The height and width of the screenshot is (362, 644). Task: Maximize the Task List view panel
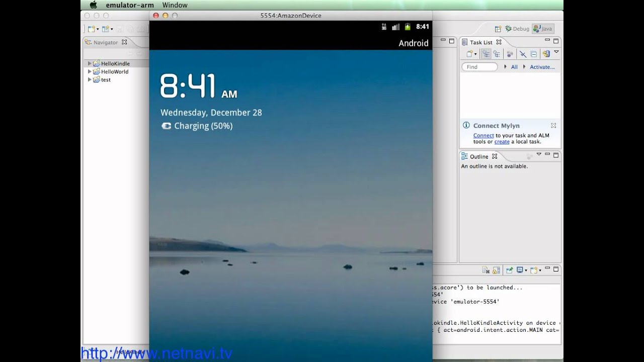click(x=556, y=41)
